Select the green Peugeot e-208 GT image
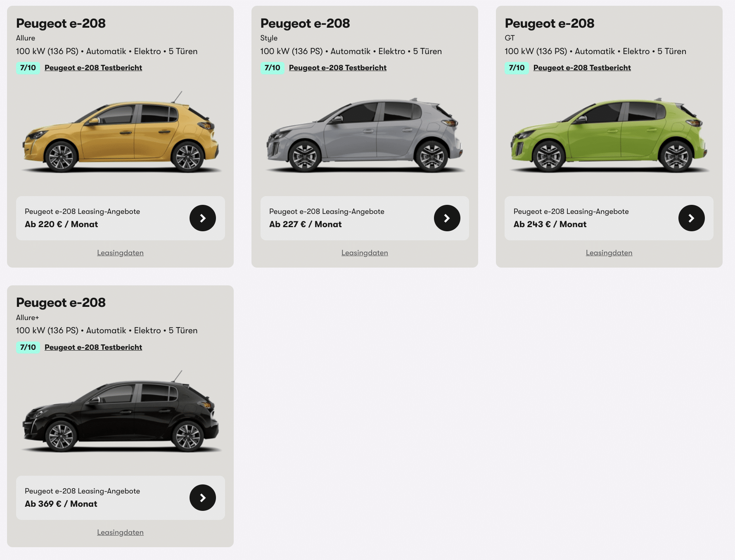 [609, 134]
